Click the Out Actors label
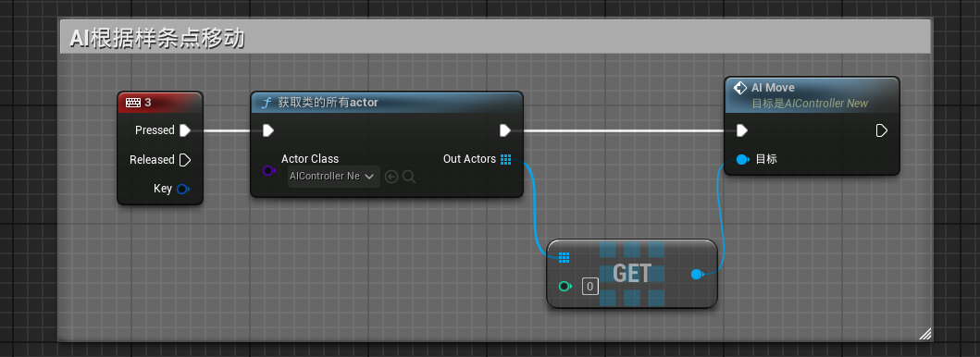This screenshot has width=980, height=357. [469, 159]
